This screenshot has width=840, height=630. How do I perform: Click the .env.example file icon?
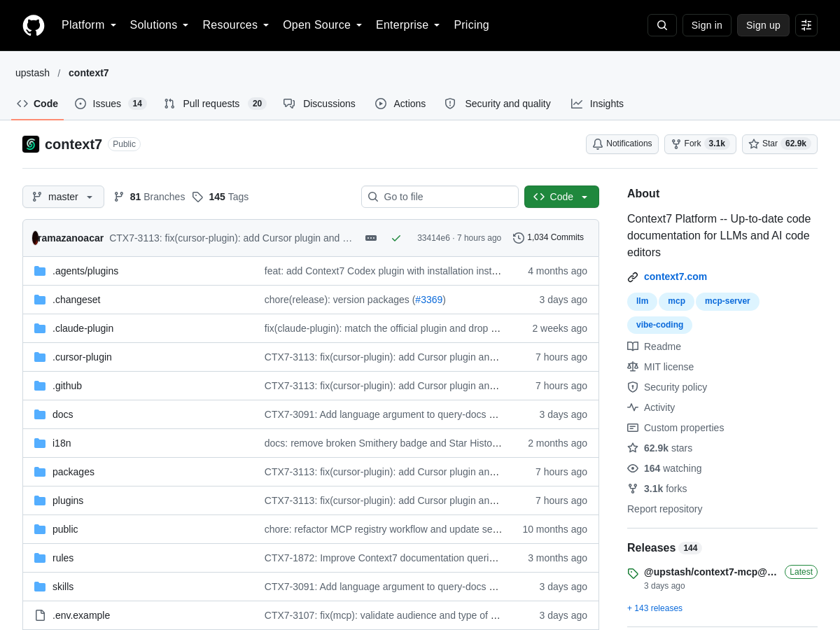[x=40, y=615]
